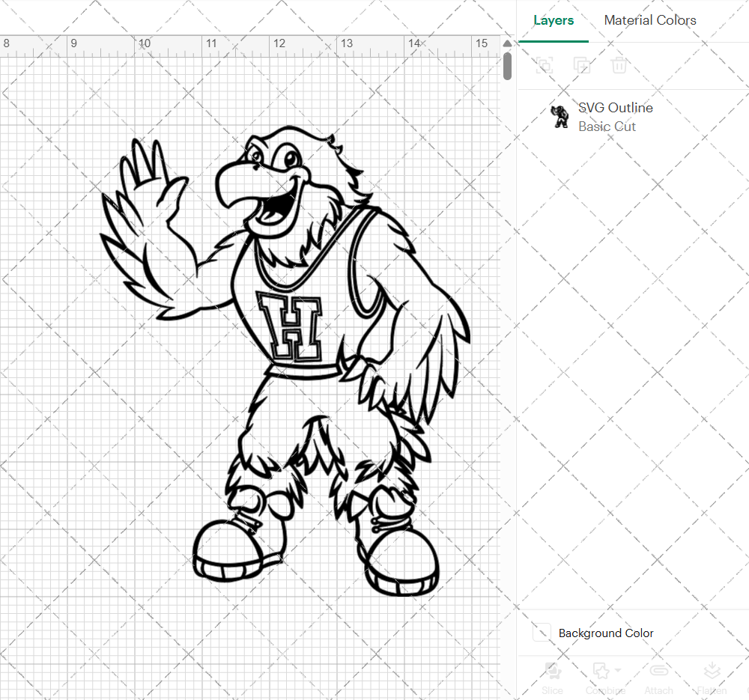Open the Background Color swatch
Screen dimensions: 749x700
pyautogui.click(x=542, y=632)
